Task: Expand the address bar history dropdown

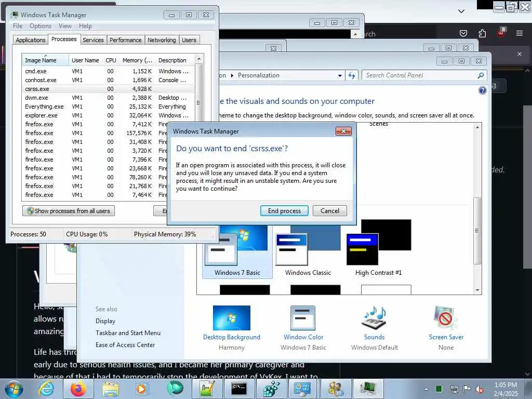Action: click(340, 76)
